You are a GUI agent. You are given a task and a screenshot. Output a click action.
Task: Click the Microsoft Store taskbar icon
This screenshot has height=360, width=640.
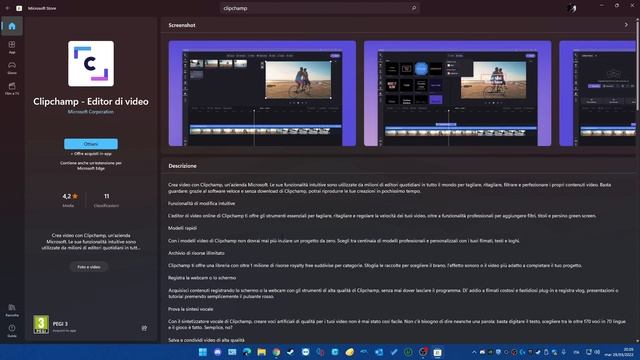click(437, 352)
